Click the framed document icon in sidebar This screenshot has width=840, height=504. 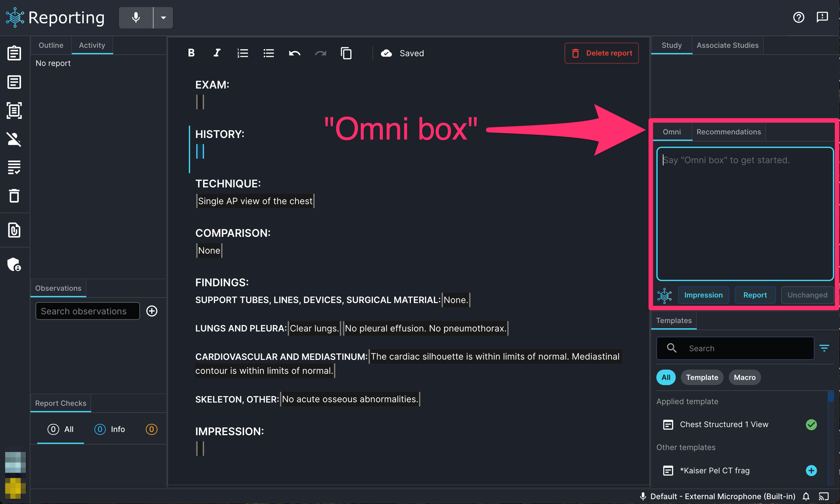point(14,110)
